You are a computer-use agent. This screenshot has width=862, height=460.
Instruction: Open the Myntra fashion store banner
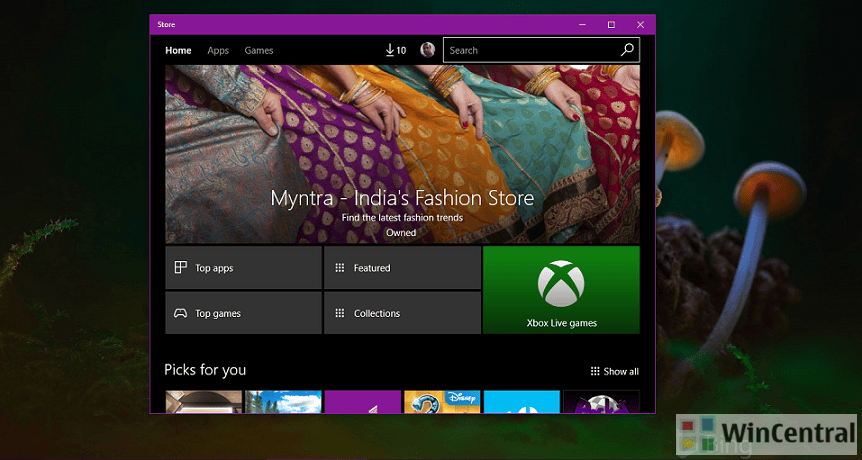402,154
